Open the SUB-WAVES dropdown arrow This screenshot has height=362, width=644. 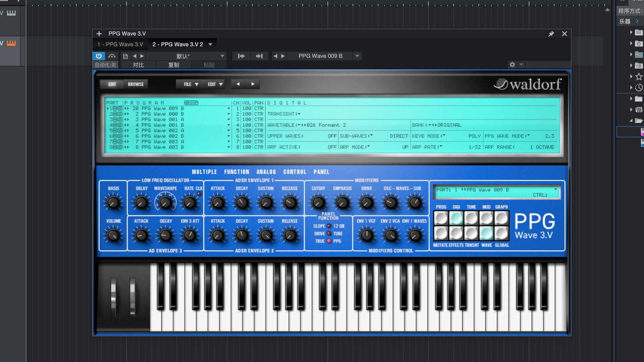tap(371, 136)
